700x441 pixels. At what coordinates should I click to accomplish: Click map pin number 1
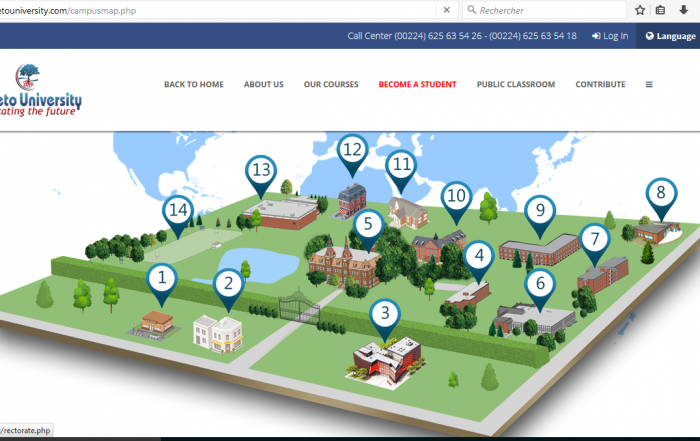(x=161, y=279)
